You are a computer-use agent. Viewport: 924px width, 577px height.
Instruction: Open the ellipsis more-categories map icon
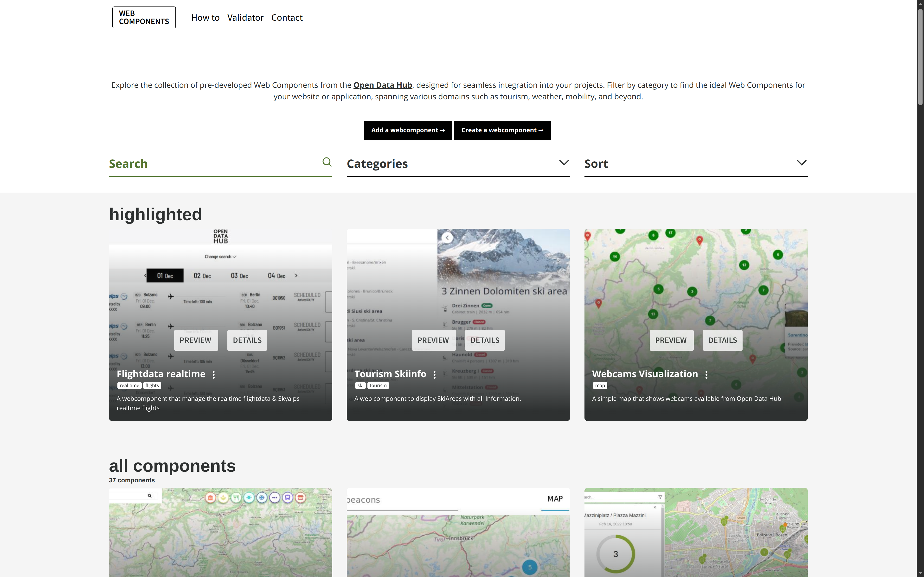[275, 497]
